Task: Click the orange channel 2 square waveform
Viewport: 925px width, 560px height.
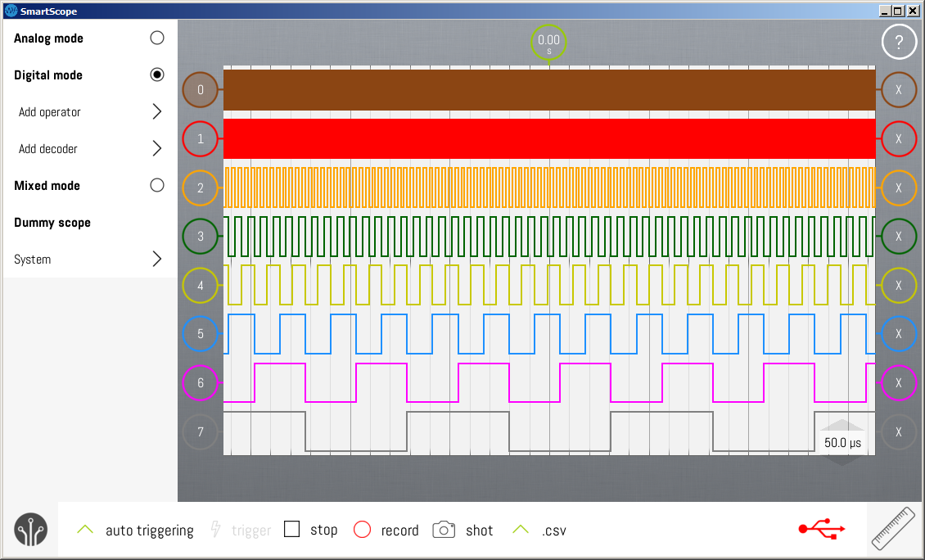Action: 549,187
